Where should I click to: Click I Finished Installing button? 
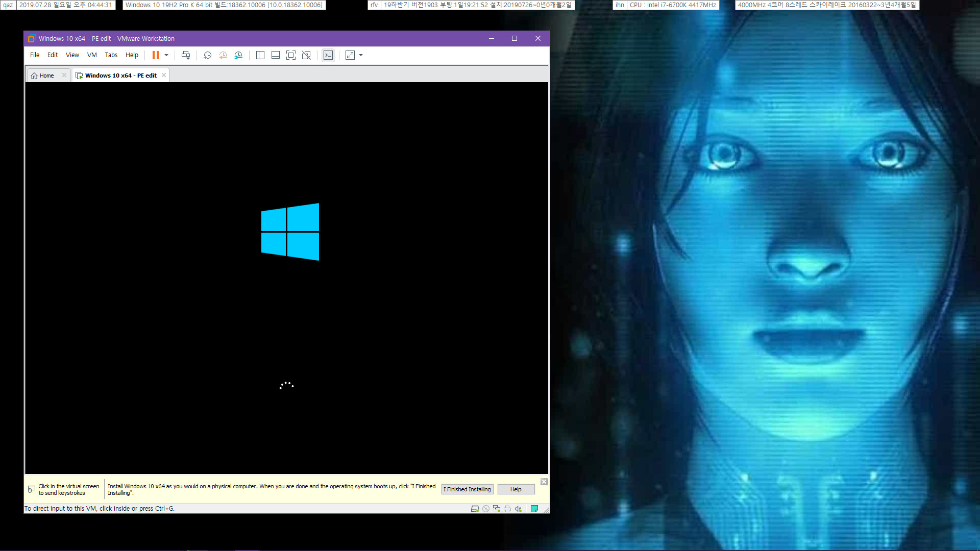pos(467,489)
